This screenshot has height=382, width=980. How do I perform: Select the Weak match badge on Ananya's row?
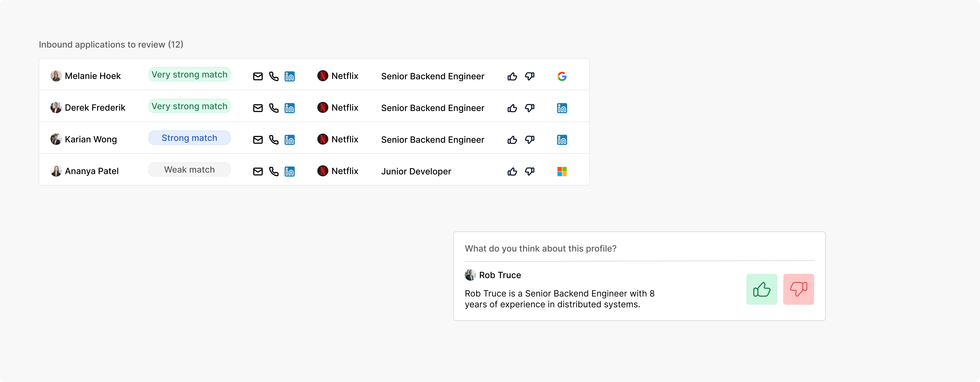(189, 169)
